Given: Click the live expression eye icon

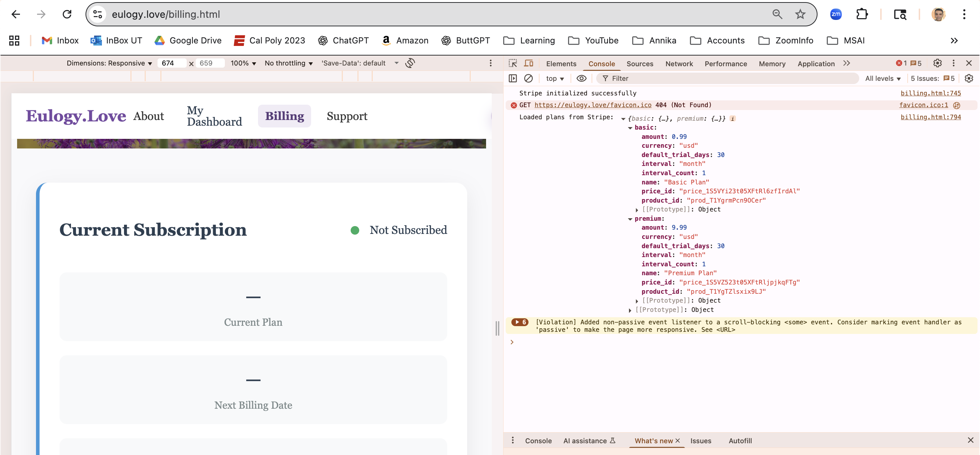Looking at the screenshot, I should 581,78.
